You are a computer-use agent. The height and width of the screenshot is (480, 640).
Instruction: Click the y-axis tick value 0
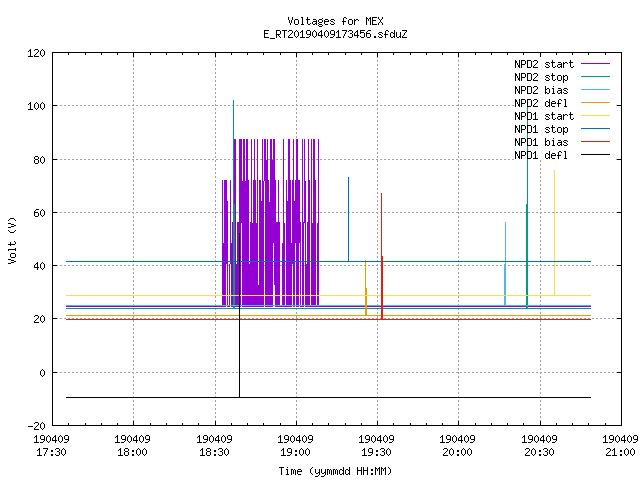click(42, 373)
